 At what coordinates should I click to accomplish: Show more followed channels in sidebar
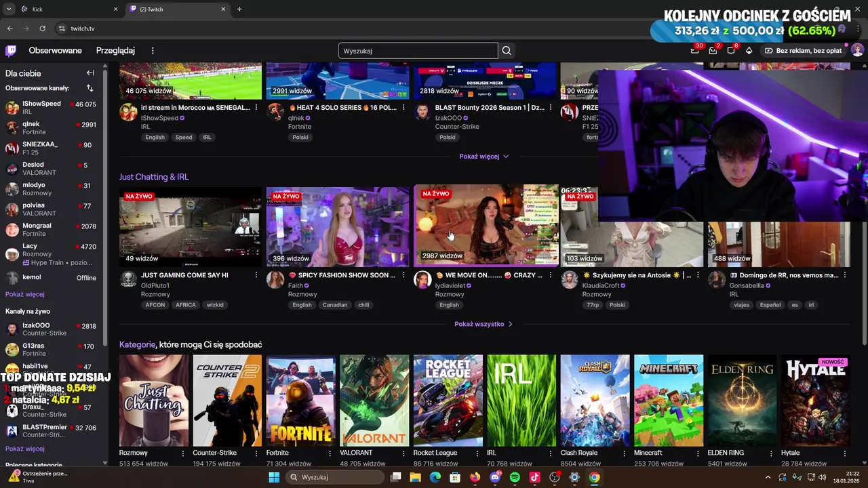pyautogui.click(x=25, y=294)
